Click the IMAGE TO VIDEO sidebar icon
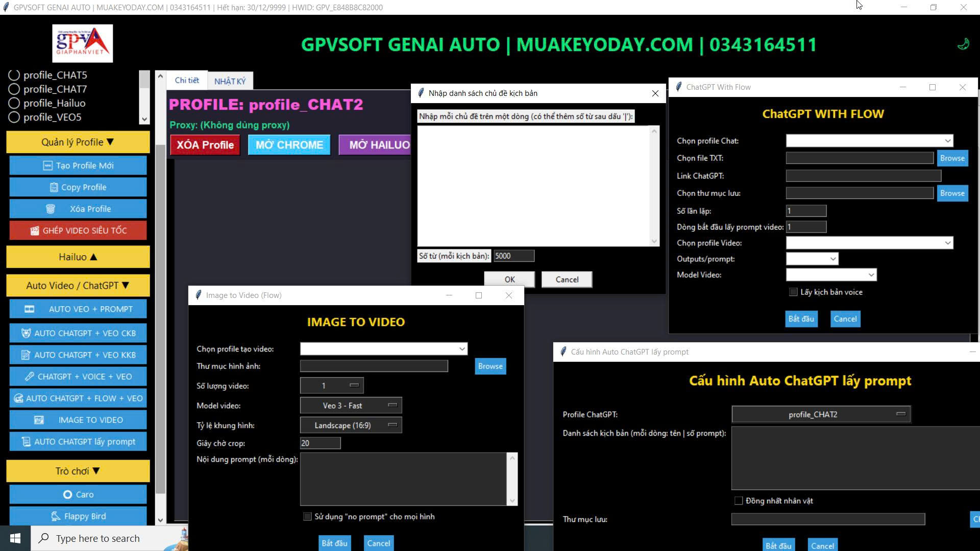This screenshot has height=551, width=980. (x=39, y=420)
